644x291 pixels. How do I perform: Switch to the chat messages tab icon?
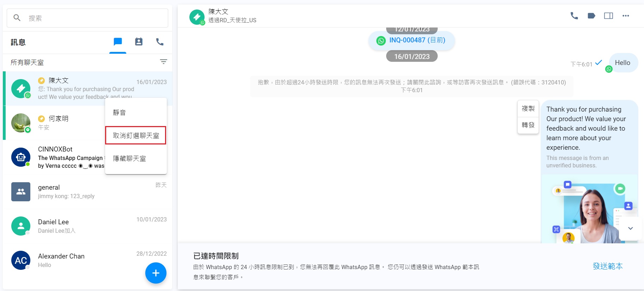tap(118, 42)
